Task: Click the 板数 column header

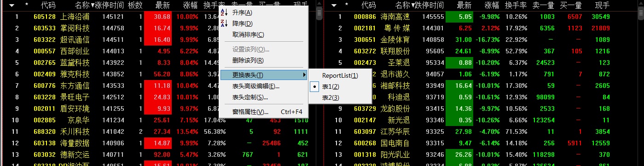Action: [x=135, y=6]
